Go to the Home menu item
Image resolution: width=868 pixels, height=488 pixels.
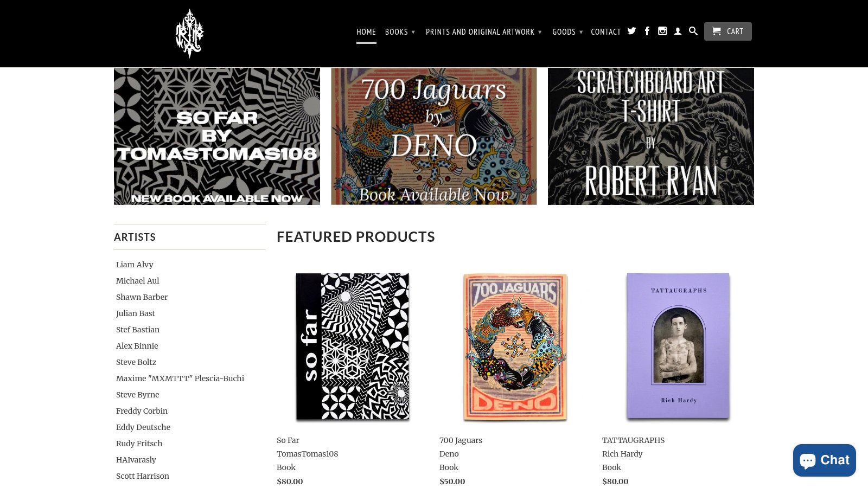(366, 32)
